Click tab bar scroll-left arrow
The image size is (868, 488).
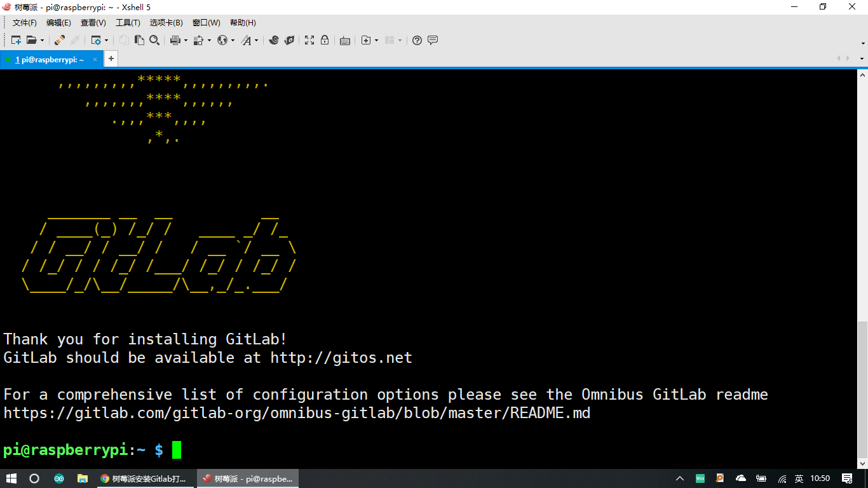[839, 58]
